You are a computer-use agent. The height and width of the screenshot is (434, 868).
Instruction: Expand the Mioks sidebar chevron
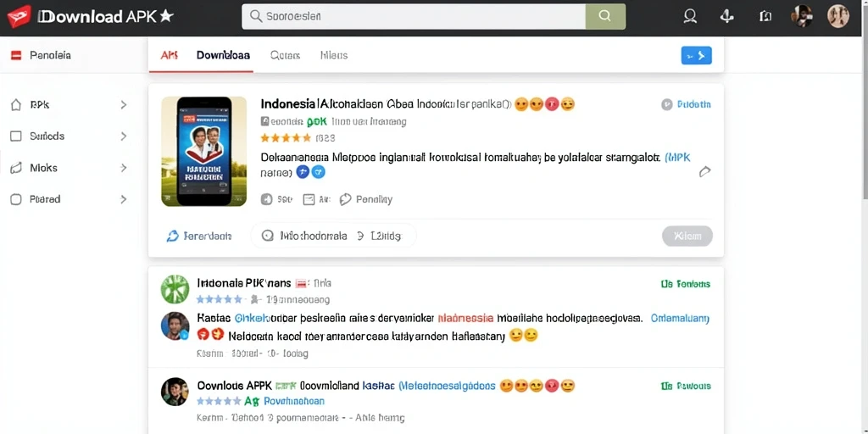point(124,168)
